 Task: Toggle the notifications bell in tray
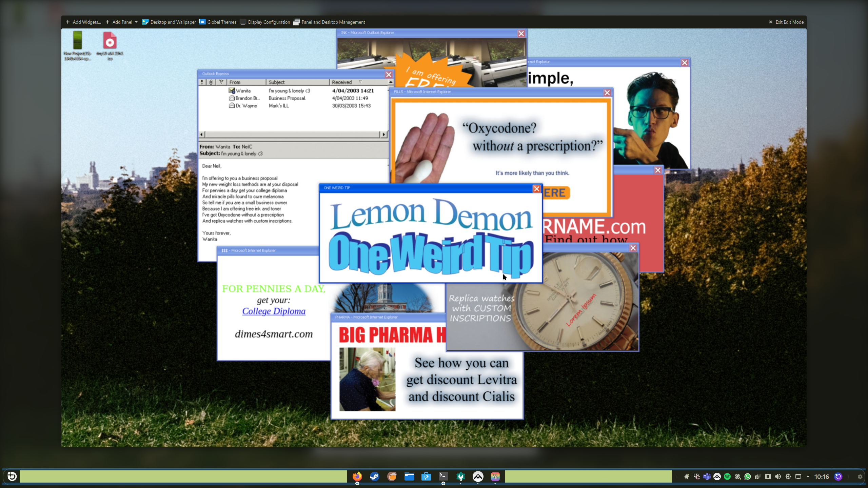(687, 476)
